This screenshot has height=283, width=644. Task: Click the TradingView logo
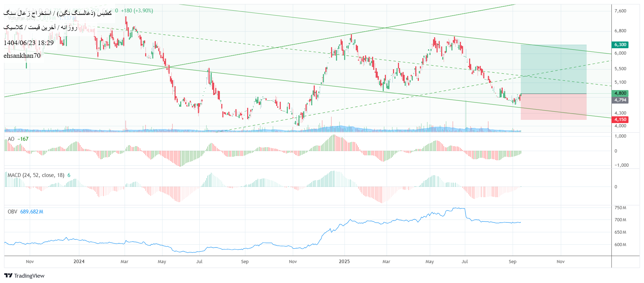tap(24, 276)
